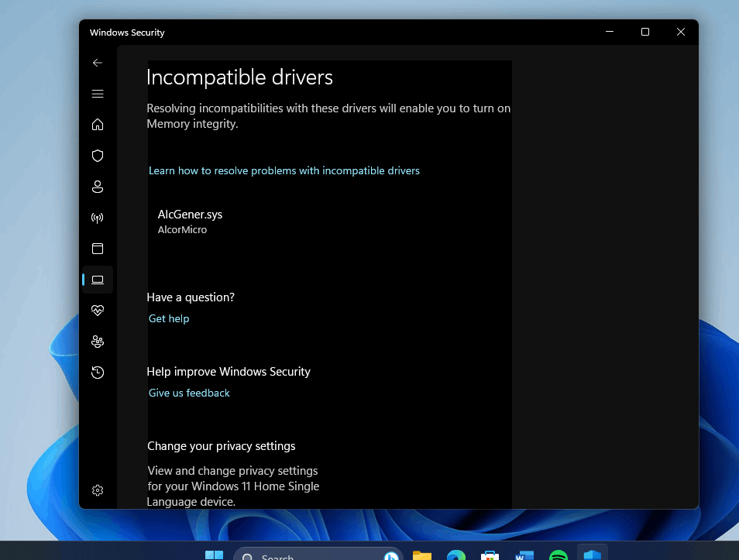Open App & browser control icon

98,249
